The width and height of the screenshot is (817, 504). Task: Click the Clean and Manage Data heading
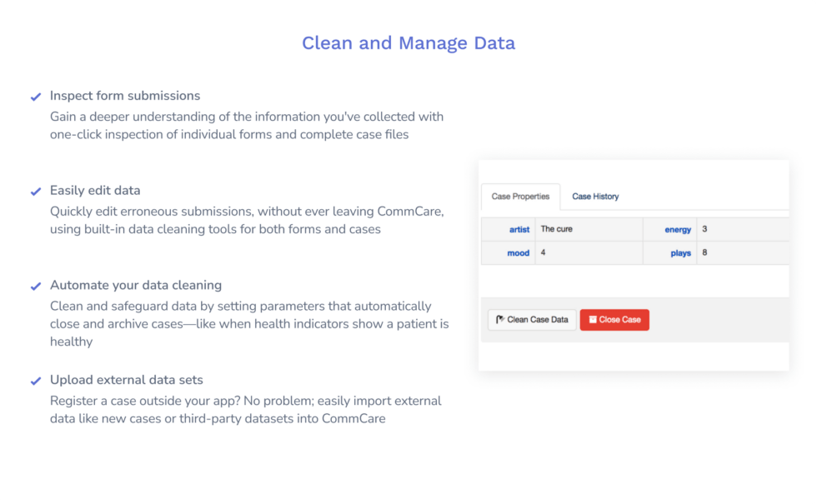[408, 42]
